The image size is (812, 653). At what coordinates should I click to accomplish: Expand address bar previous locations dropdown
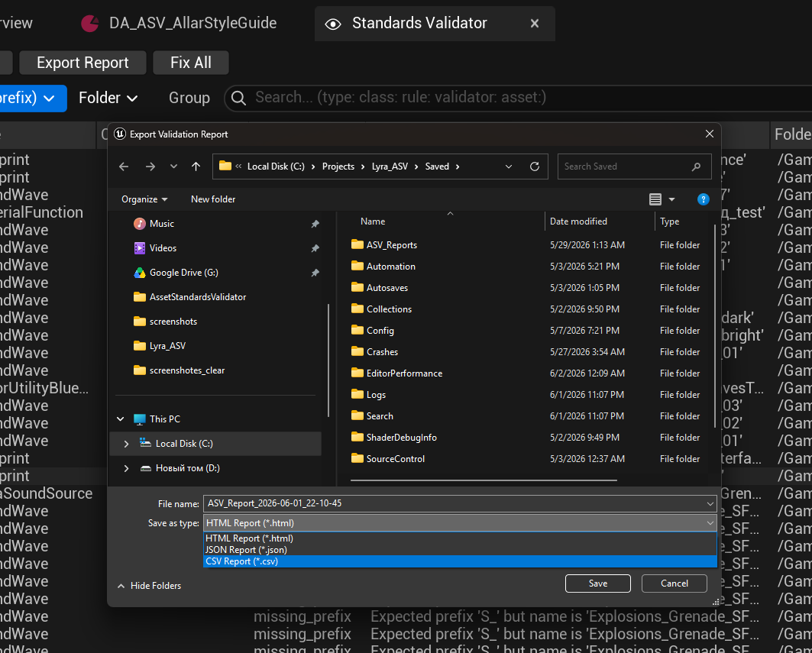tap(509, 166)
